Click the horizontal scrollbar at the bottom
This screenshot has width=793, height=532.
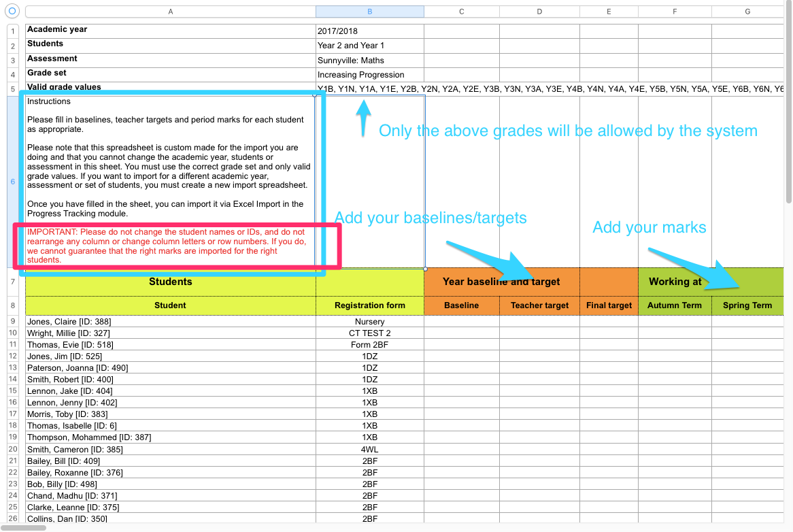(24, 527)
